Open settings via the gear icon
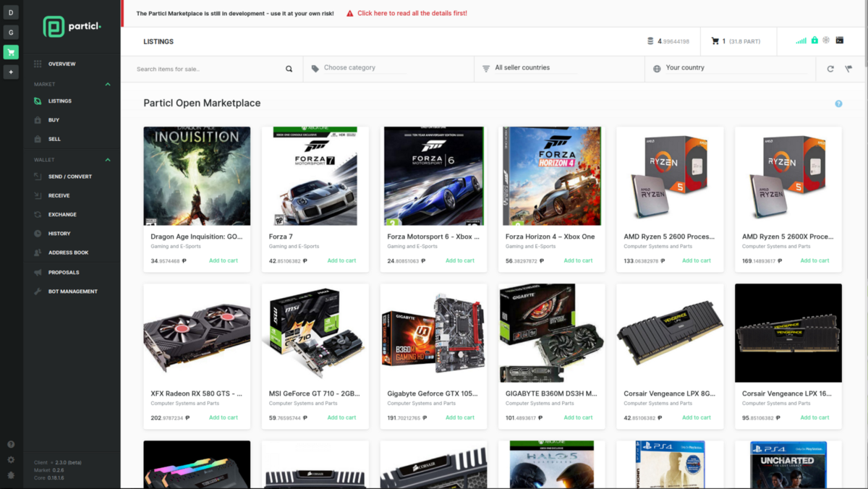The width and height of the screenshot is (868, 489). pyautogui.click(x=11, y=459)
